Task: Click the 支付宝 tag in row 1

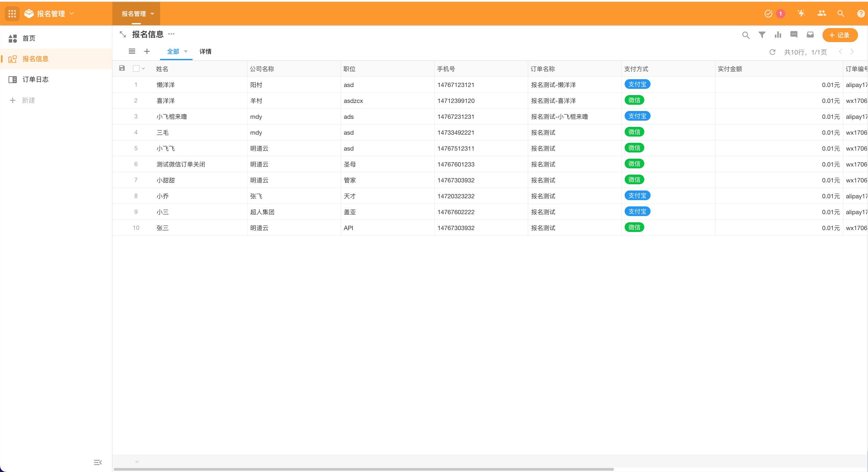Action: tap(637, 84)
